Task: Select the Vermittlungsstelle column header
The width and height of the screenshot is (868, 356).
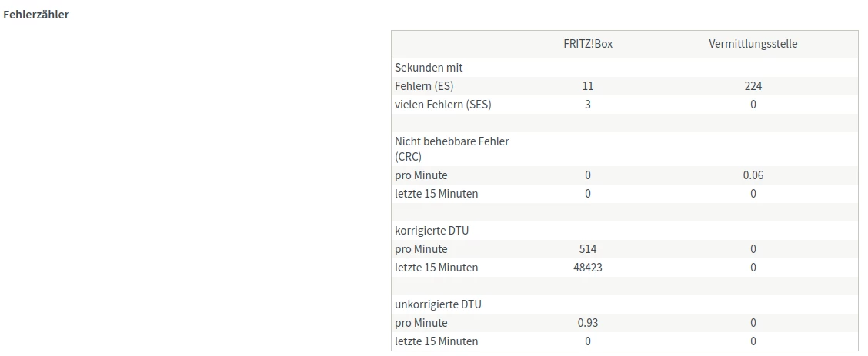Action: [x=753, y=44]
